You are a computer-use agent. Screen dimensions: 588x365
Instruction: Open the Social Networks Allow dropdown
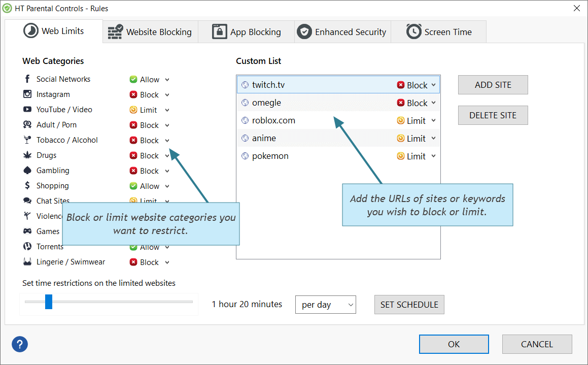pyautogui.click(x=167, y=80)
